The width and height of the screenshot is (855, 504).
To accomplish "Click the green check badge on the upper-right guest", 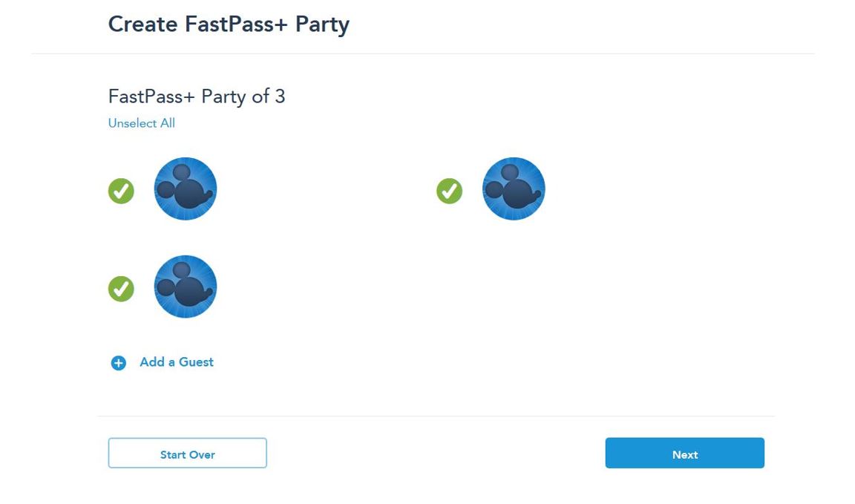I will [449, 191].
